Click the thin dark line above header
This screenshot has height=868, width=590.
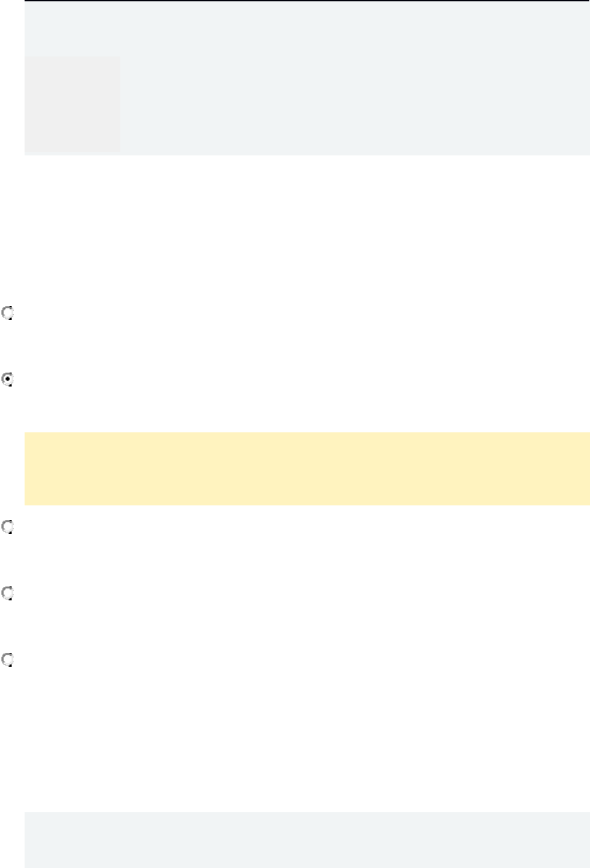pyautogui.click(x=307, y=1)
